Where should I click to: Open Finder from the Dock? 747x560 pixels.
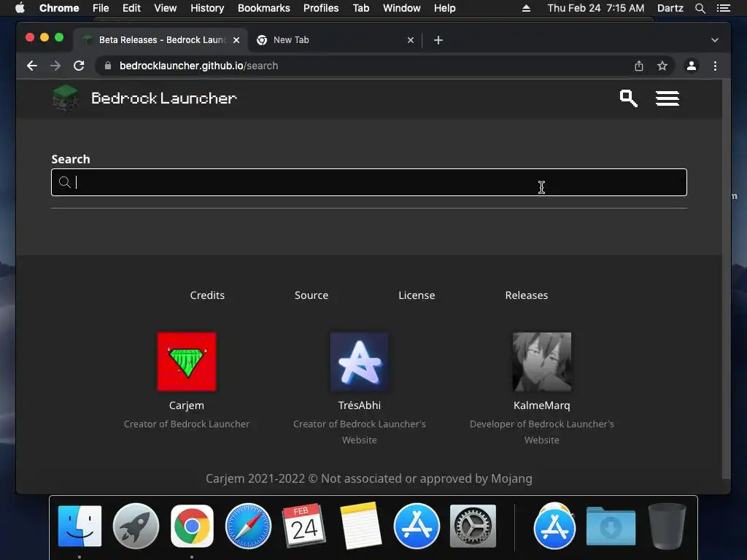click(x=80, y=526)
